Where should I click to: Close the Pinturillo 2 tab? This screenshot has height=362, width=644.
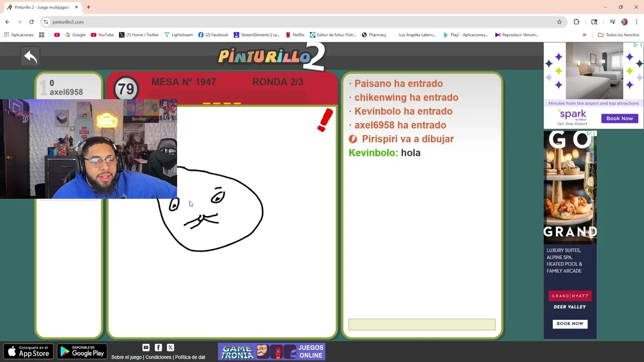tap(76, 7)
